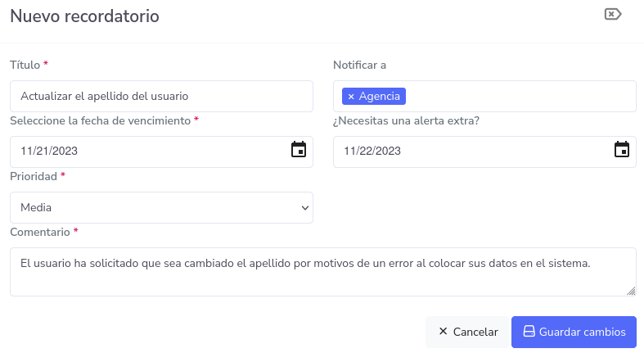This screenshot has height=353, width=644.
Task: Click the chevron arrow on Prioridad select
Action: click(x=305, y=208)
